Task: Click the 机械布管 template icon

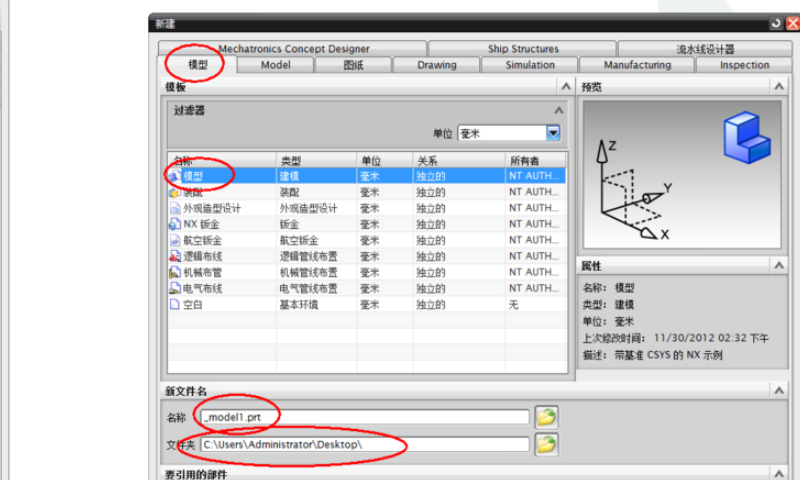Action: [174, 272]
